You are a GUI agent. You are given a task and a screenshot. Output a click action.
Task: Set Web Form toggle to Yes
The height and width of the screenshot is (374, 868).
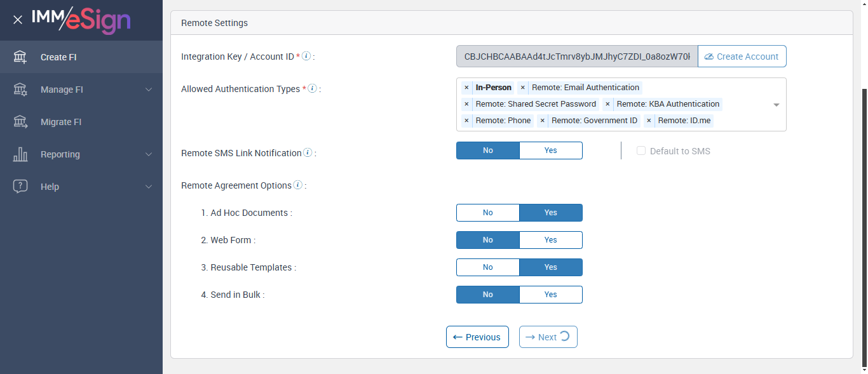tap(550, 240)
